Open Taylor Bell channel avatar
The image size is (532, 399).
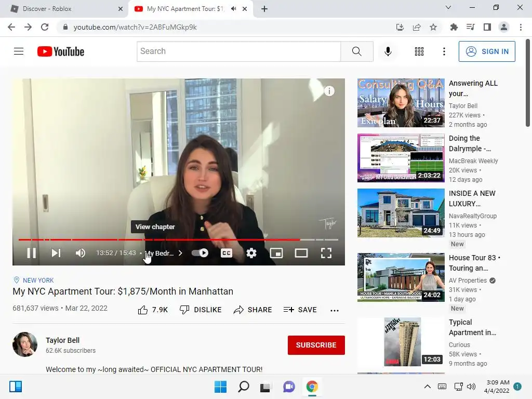(x=25, y=344)
